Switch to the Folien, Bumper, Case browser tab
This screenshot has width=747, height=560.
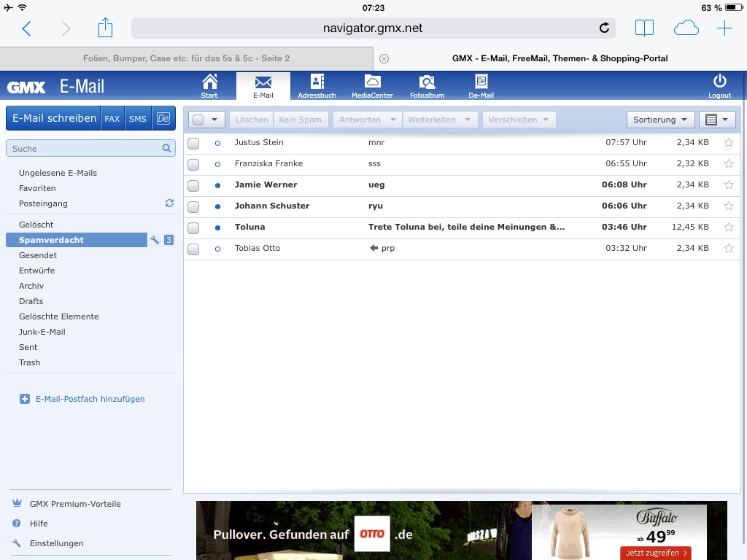[185, 58]
